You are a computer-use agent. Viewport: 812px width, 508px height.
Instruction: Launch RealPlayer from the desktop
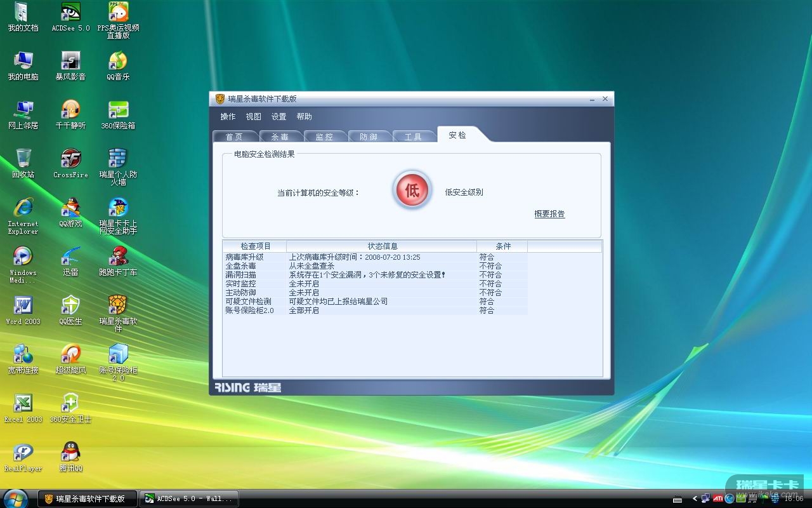[x=23, y=457]
